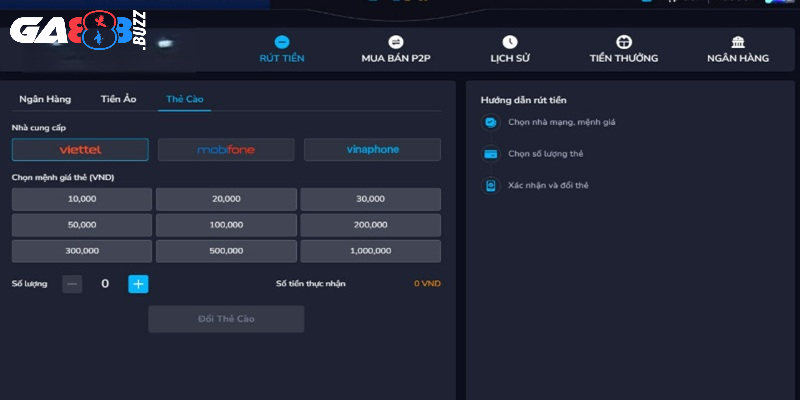Click the Chọn mệnh giá thẻ (VND) label
The width and height of the screenshot is (800, 400).
[63, 178]
